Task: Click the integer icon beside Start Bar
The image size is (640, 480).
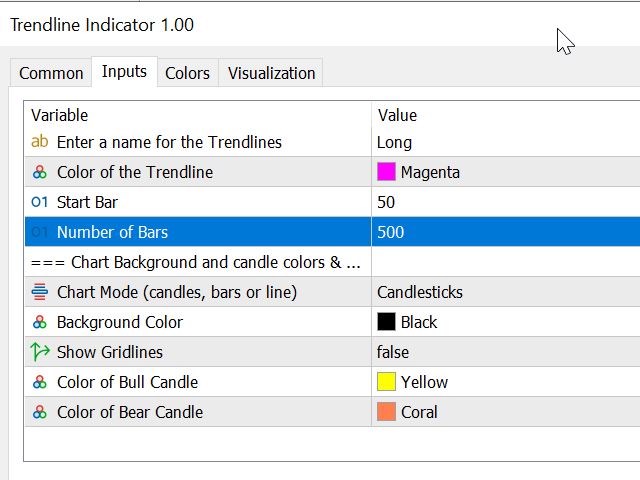Action: (40, 202)
